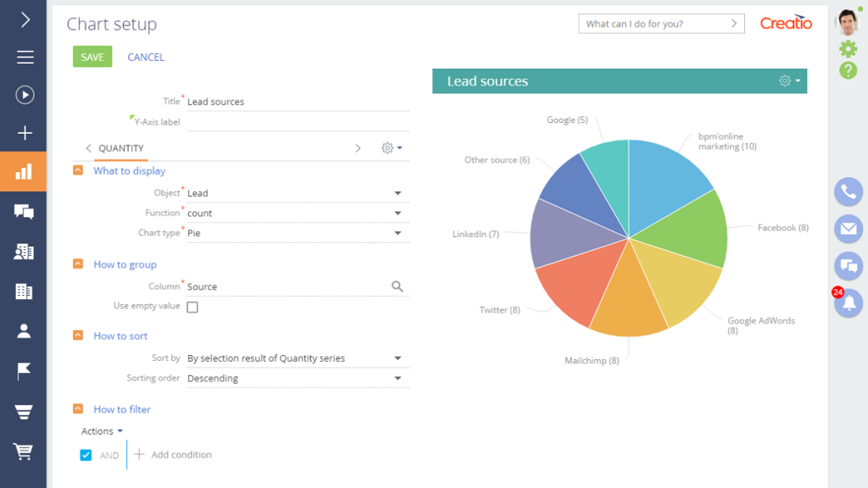Click the CANCEL link
The height and width of the screenshot is (488, 868).
[145, 57]
